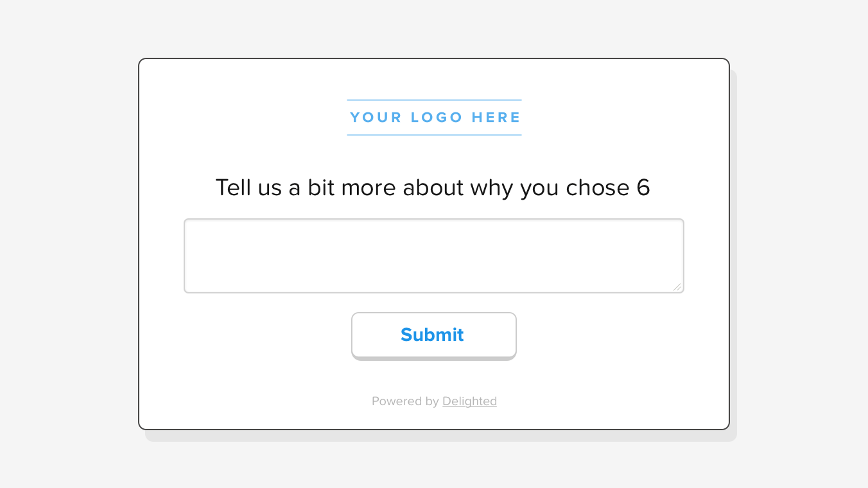Click the Powered by Delighted attribution link
The image size is (868, 488).
[434, 401]
